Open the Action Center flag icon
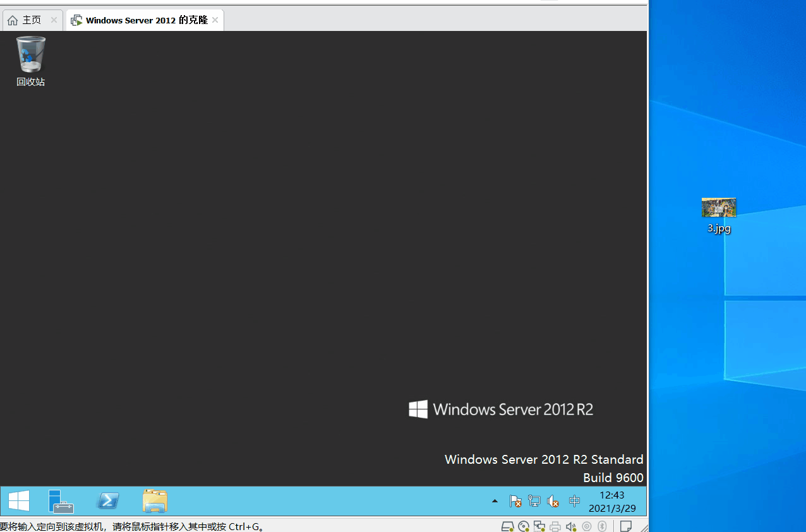This screenshot has height=532, width=806. (x=515, y=501)
